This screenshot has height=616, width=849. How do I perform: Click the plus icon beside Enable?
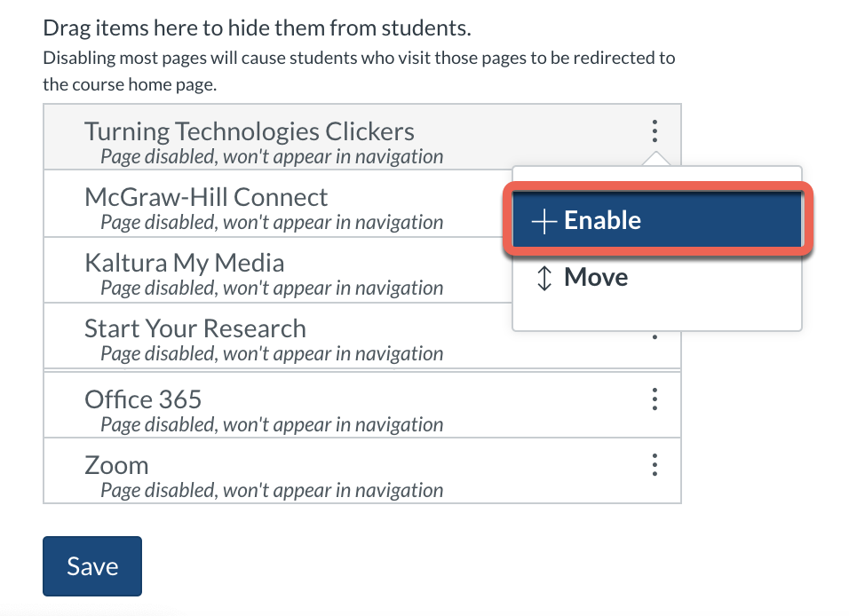click(544, 221)
